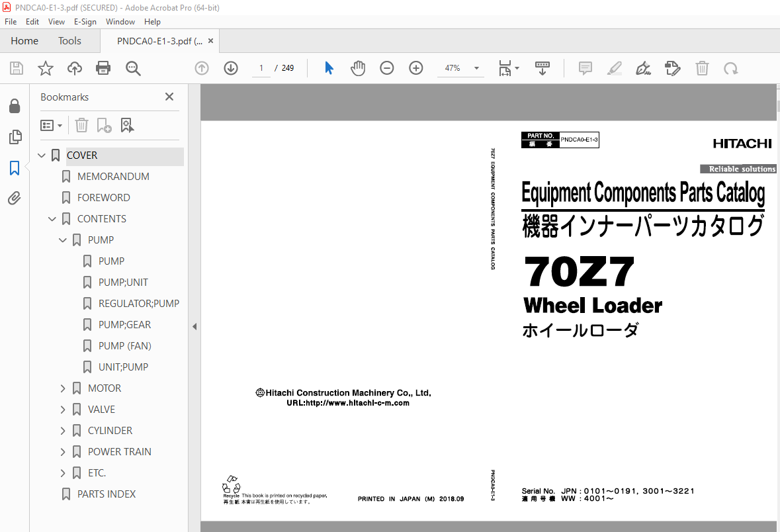Viewport: 780px width, 532px height.
Task: Activate the Selection arrow tool
Action: click(329, 68)
